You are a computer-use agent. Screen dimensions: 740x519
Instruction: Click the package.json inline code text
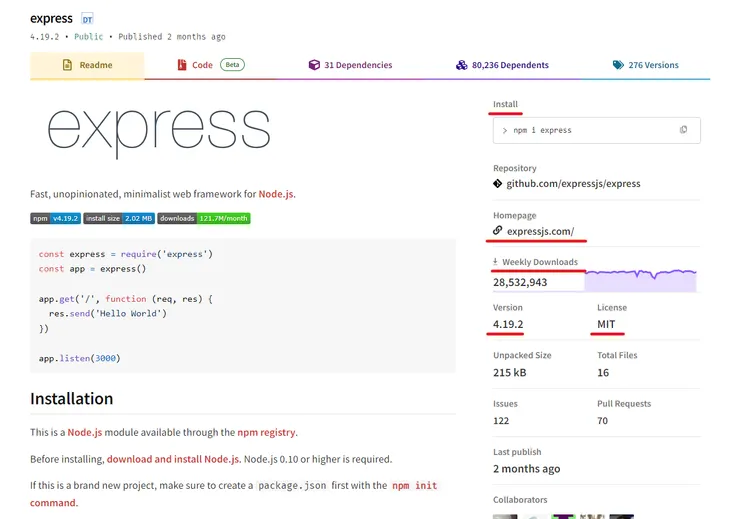(x=292, y=486)
